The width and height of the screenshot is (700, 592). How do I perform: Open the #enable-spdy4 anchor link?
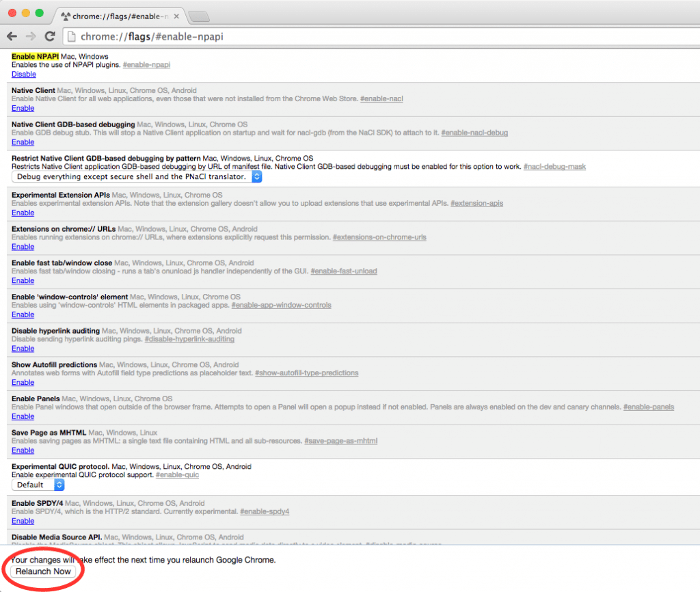click(265, 511)
